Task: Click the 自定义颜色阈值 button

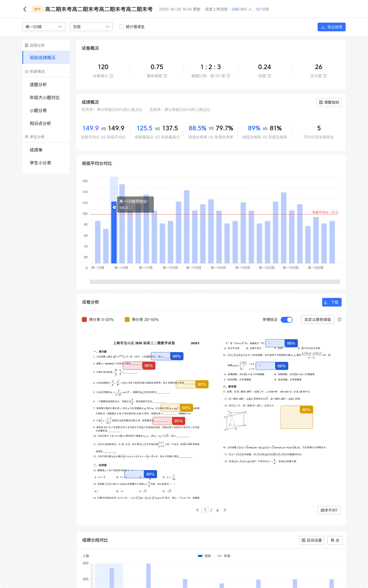Action: pyautogui.click(x=318, y=319)
